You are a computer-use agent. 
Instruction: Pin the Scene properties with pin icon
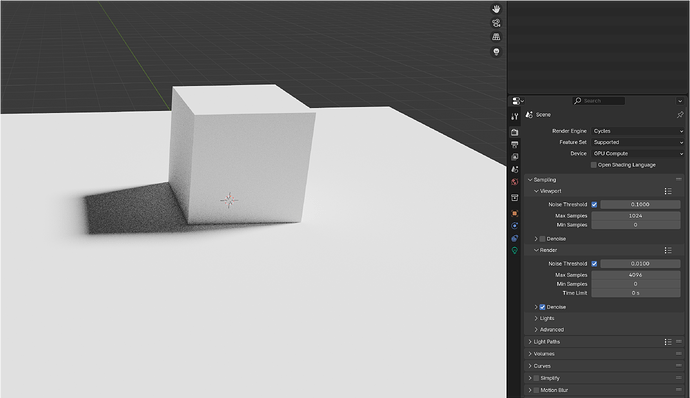pos(680,114)
